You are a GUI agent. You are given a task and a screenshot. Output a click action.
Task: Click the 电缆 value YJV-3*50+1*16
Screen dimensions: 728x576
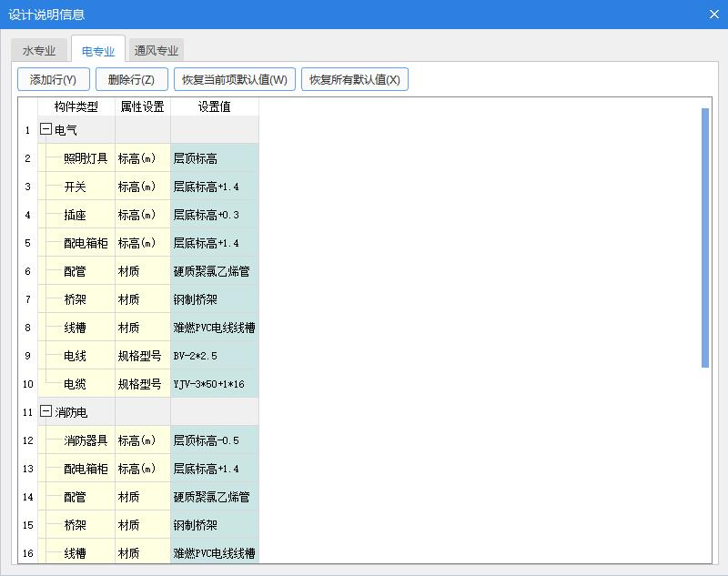(x=214, y=384)
